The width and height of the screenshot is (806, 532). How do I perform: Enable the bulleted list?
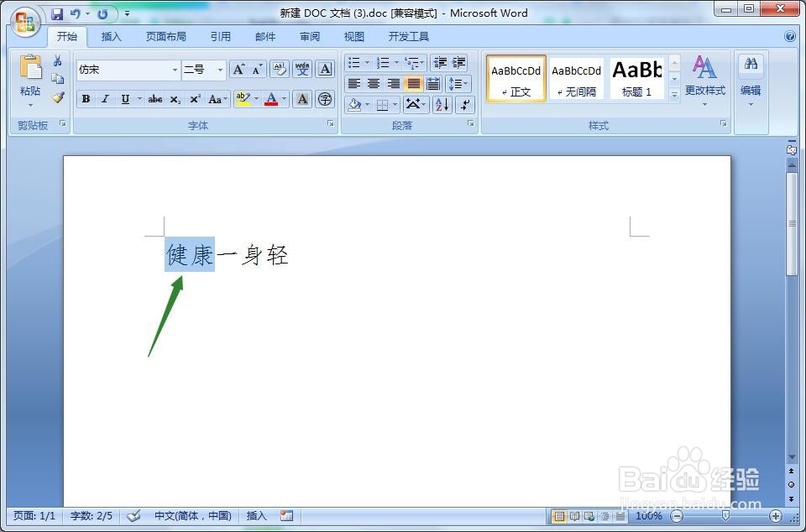[353, 62]
